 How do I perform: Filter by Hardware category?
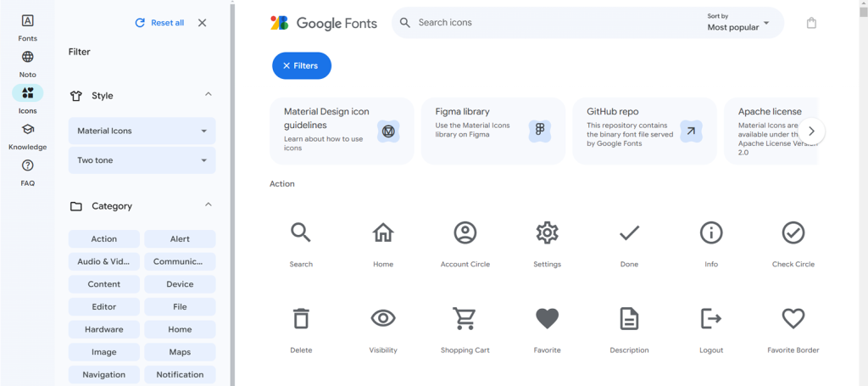tap(104, 329)
